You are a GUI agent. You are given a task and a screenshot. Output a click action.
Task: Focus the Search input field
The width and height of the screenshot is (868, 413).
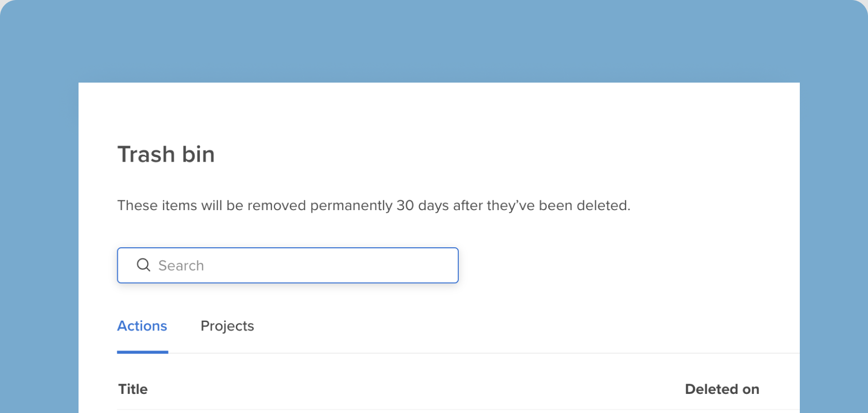tap(288, 265)
